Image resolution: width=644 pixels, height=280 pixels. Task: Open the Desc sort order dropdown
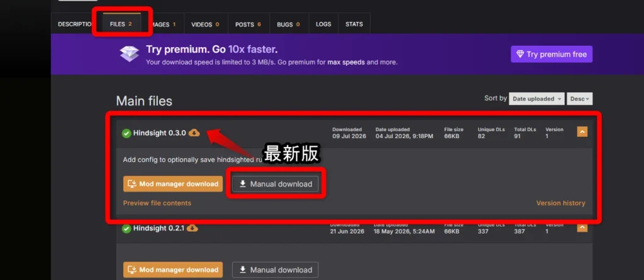click(x=579, y=99)
